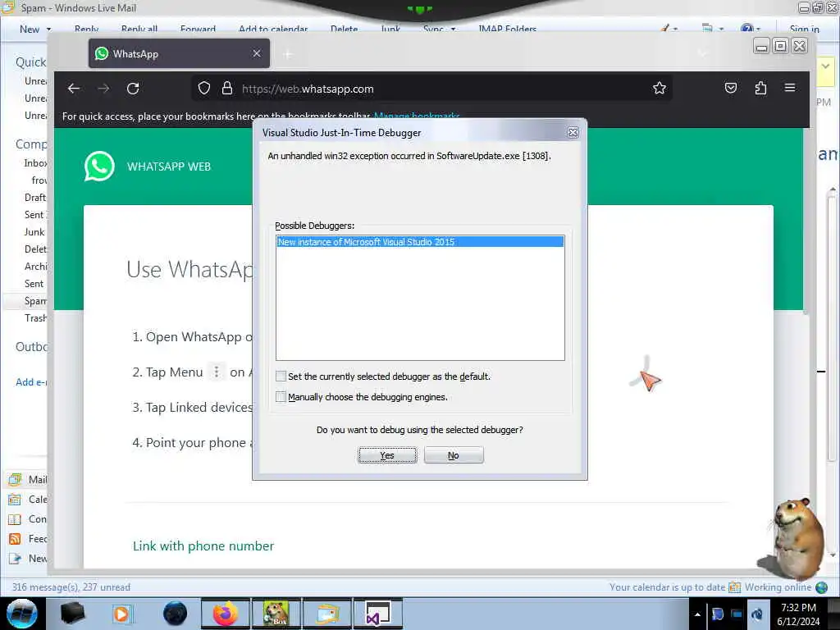Open Windows Live Mail taskbar icon

coord(326,614)
